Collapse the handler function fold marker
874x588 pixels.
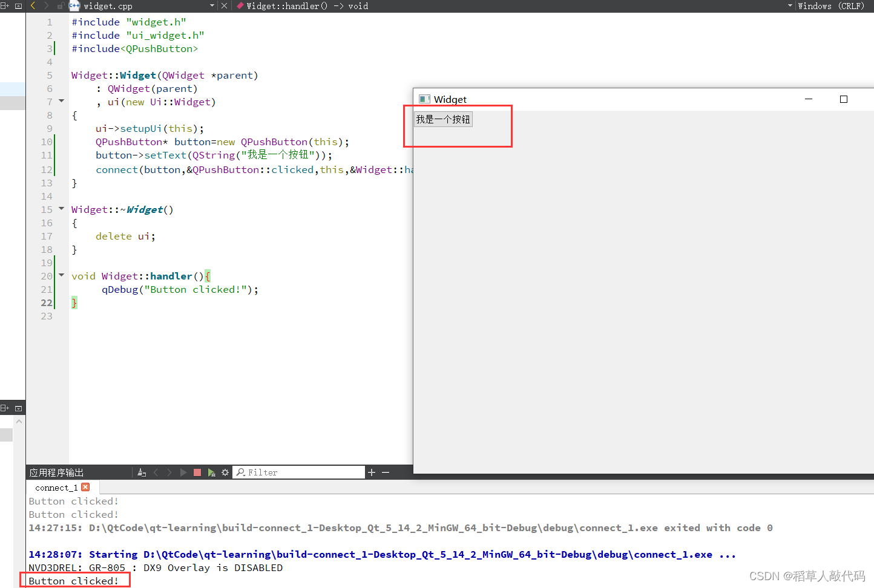click(61, 274)
